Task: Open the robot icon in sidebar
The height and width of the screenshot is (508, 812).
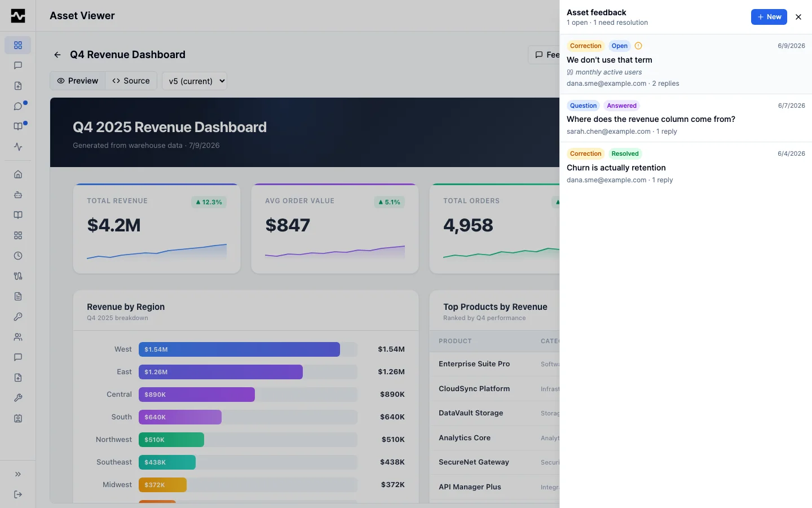Action: tap(18, 195)
